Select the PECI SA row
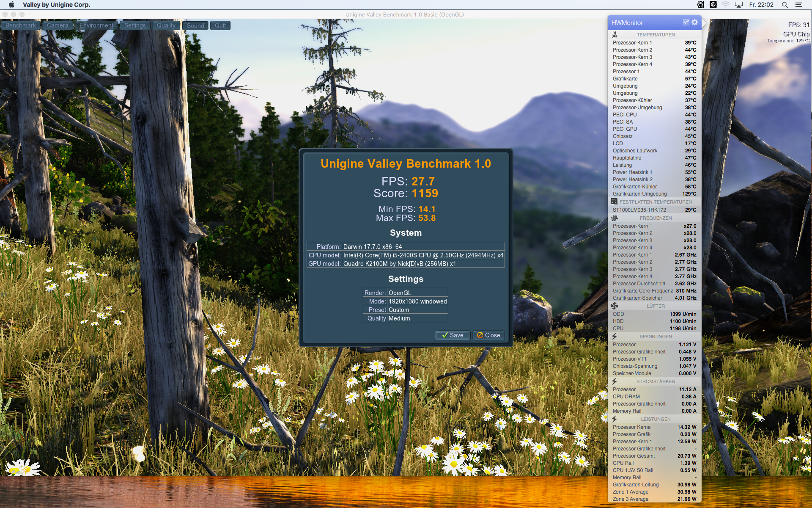The height and width of the screenshot is (508, 812). tap(655, 122)
